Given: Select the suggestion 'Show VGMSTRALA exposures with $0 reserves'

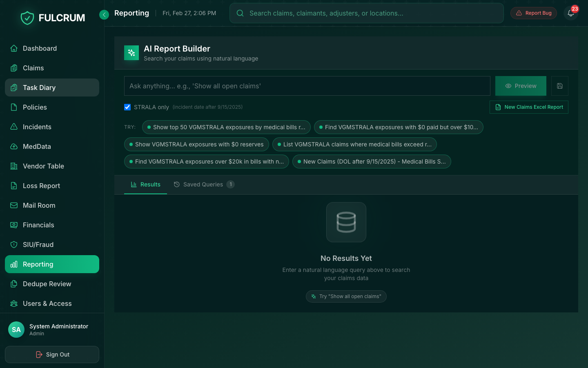Looking at the screenshot, I should tap(196, 144).
